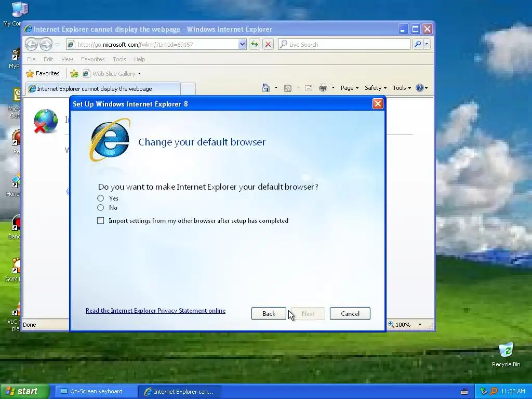Click the Windows start button
532x399 pixels.
coord(24,392)
